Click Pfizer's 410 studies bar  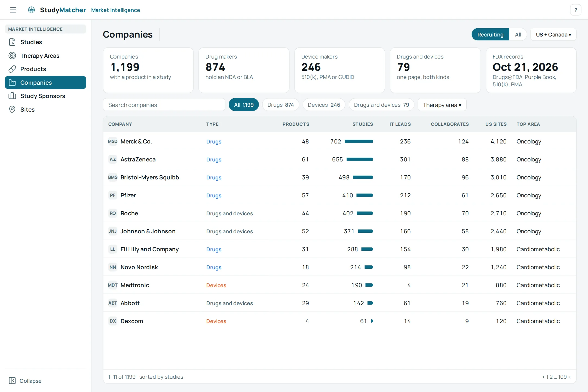click(365, 195)
